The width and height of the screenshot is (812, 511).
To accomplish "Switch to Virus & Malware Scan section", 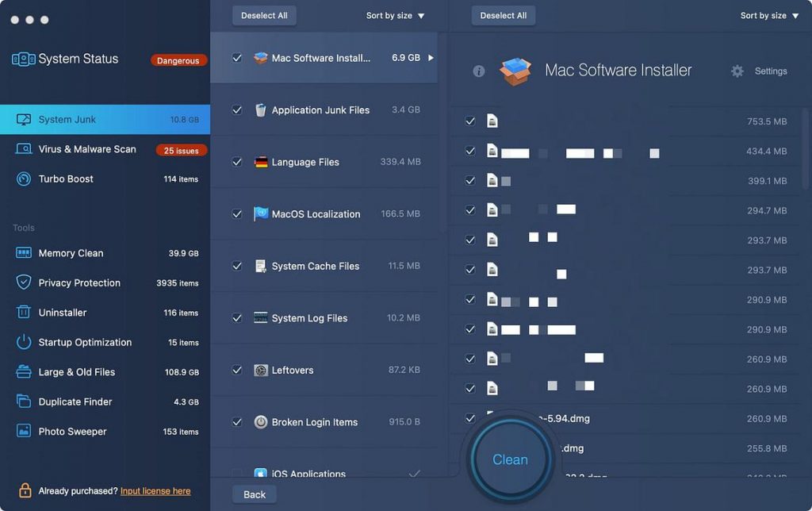I will (87, 149).
